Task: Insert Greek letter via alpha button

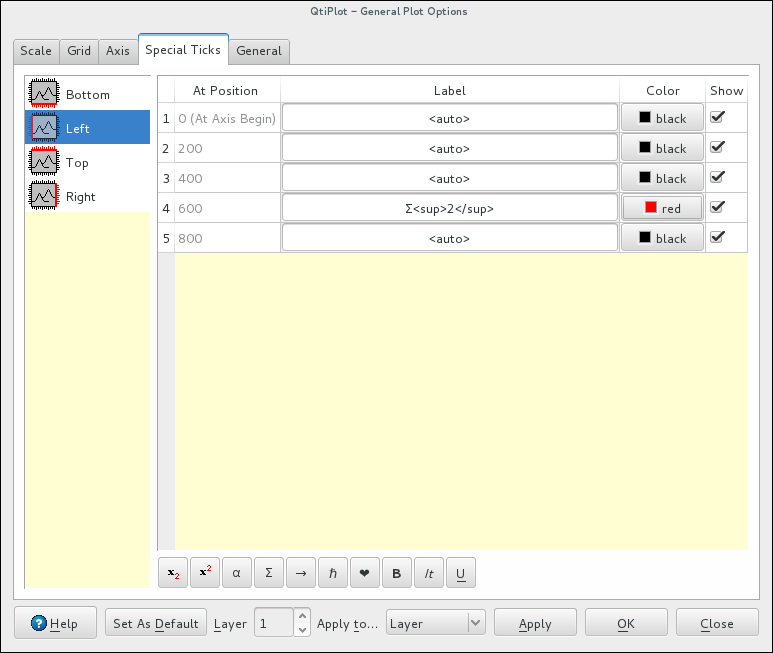Action: [237, 573]
